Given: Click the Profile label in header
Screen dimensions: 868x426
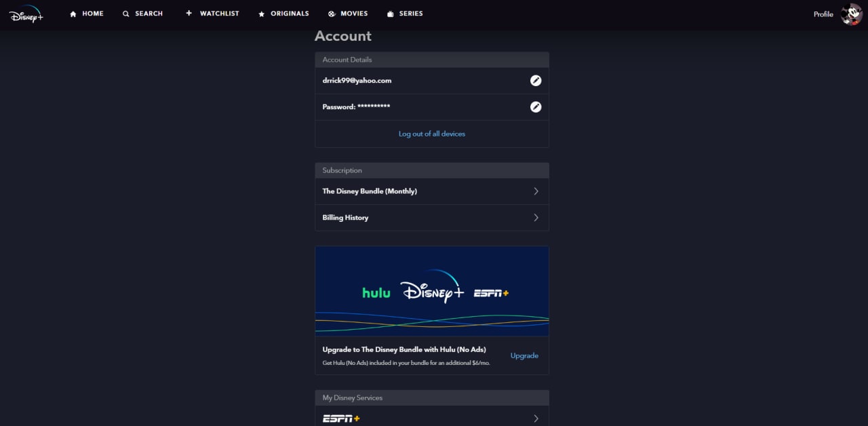Looking at the screenshot, I should [x=823, y=14].
